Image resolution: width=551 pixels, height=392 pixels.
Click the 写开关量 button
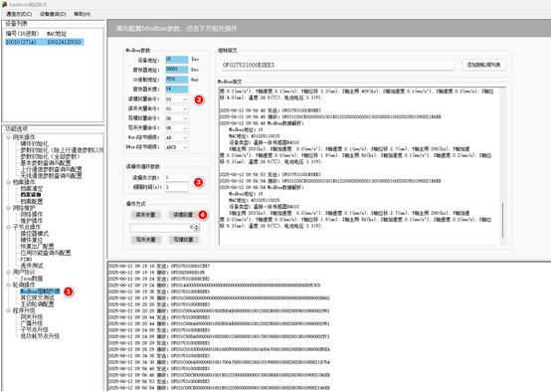tap(145, 240)
